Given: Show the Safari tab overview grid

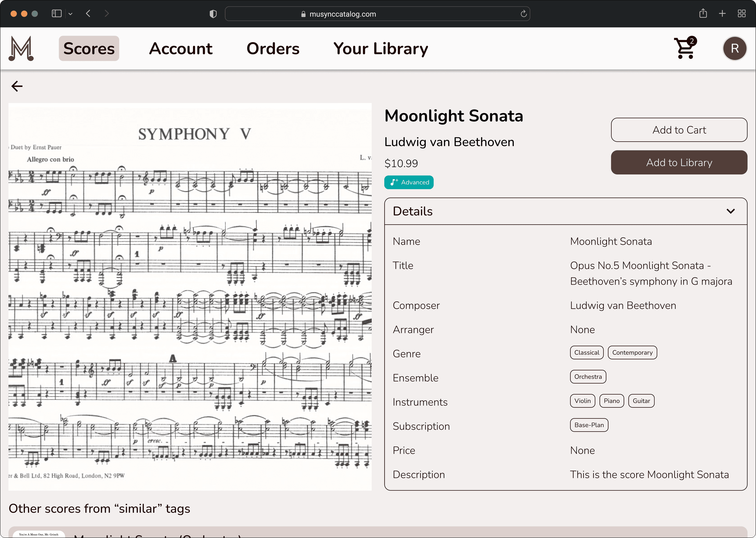Looking at the screenshot, I should pos(742,14).
